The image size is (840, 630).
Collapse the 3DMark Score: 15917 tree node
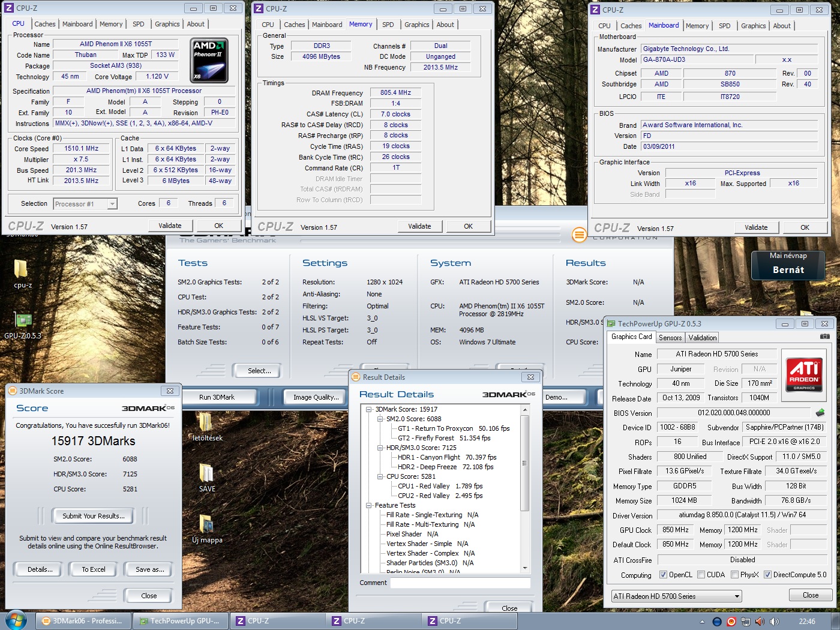coord(370,409)
